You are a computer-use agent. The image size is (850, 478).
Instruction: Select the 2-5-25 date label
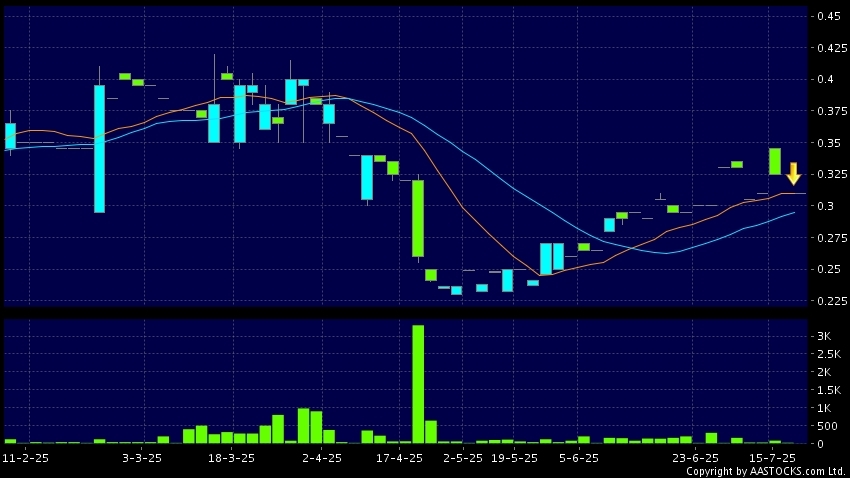[462, 458]
